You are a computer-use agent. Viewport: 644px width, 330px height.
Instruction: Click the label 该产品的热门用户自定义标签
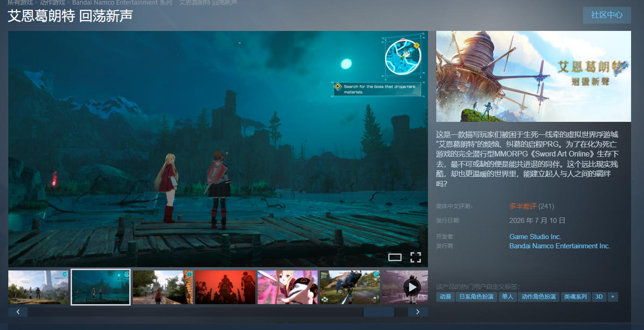click(478, 287)
